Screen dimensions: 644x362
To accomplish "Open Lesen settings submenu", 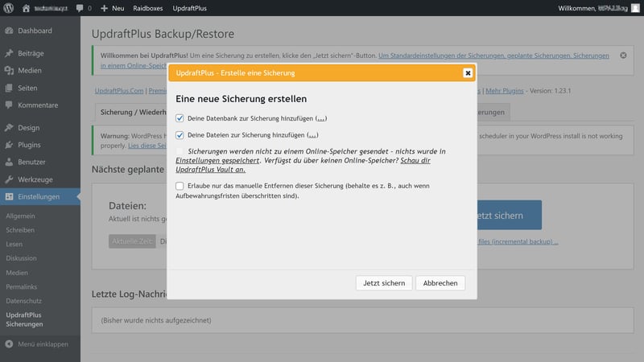I will pos(14,245).
